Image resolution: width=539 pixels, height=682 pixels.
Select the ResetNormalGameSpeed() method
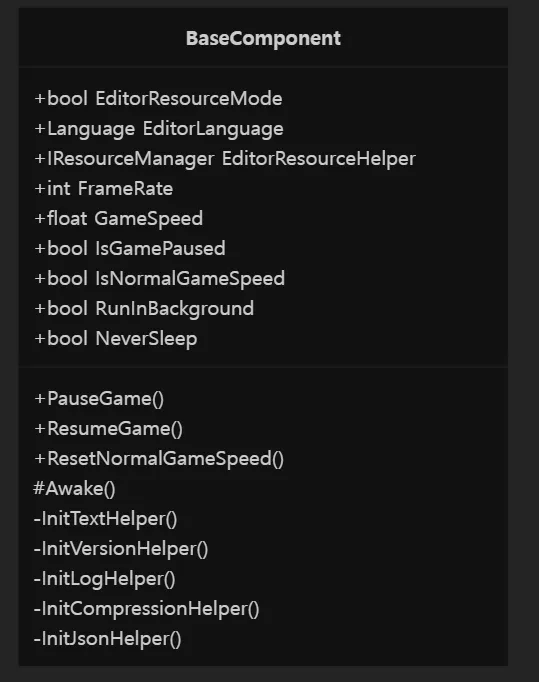point(159,459)
